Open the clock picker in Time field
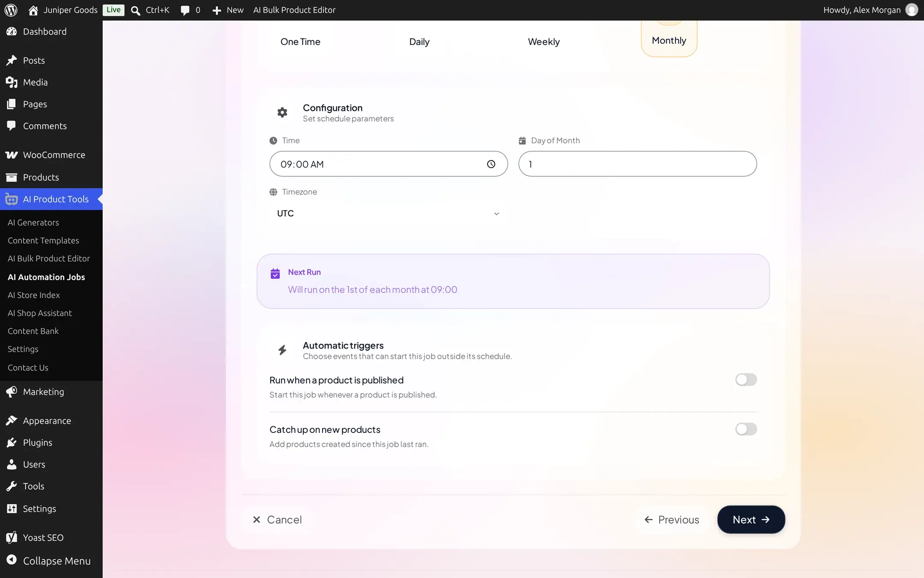This screenshot has height=578, width=924. (x=491, y=164)
